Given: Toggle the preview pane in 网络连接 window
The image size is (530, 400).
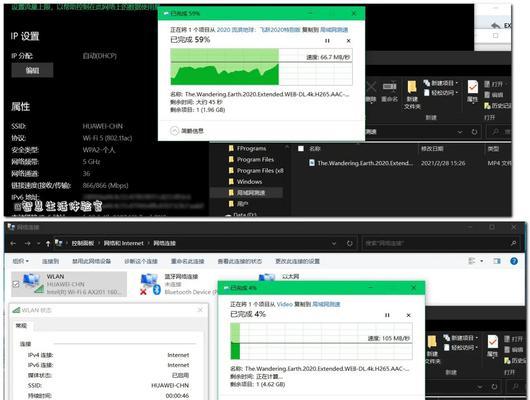Looking at the screenshot, I should [x=497, y=261].
